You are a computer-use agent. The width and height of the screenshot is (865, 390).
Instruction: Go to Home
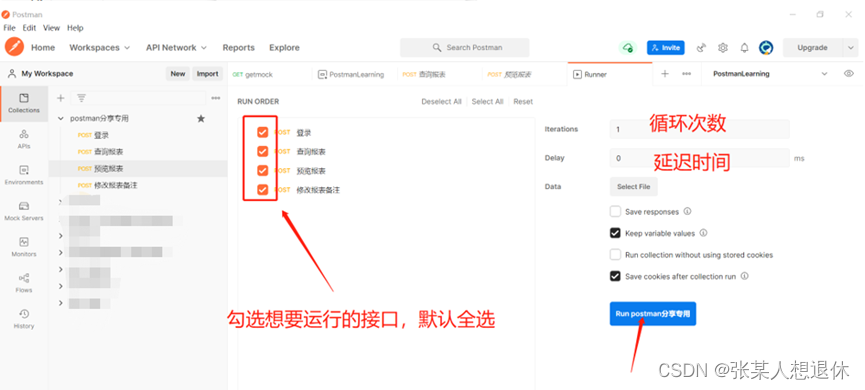click(43, 48)
